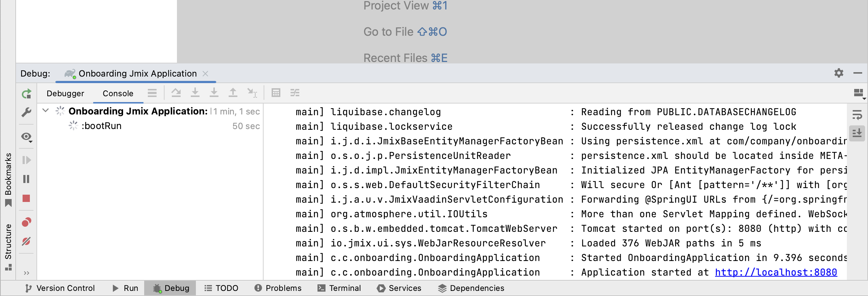868x296 pixels.
Task: Open the Evaluate Expression calculator
Action: click(276, 93)
